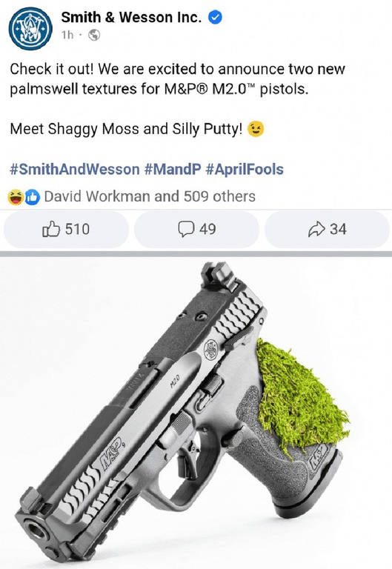Open Smith & Wesson profile picture
Image resolution: width=392 pixels, height=569 pixels.
(x=30, y=29)
